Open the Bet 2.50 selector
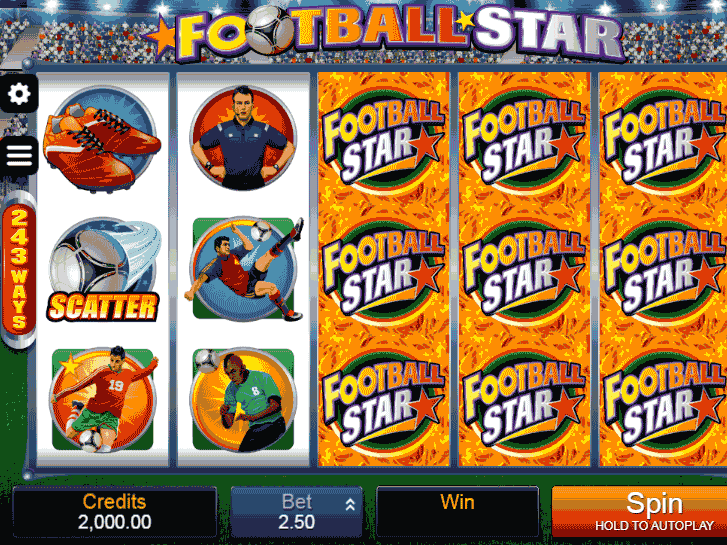Image resolution: width=727 pixels, height=545 pixels. point(297,512)
